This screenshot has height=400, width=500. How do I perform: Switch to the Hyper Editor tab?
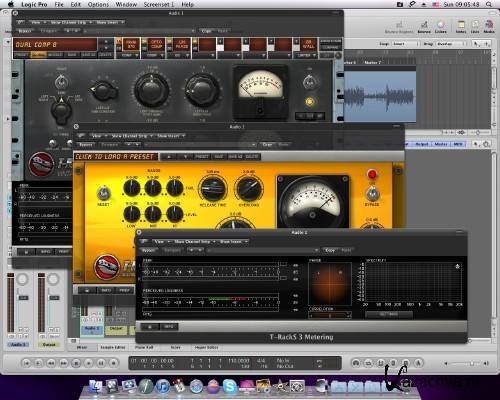point(206,347)
